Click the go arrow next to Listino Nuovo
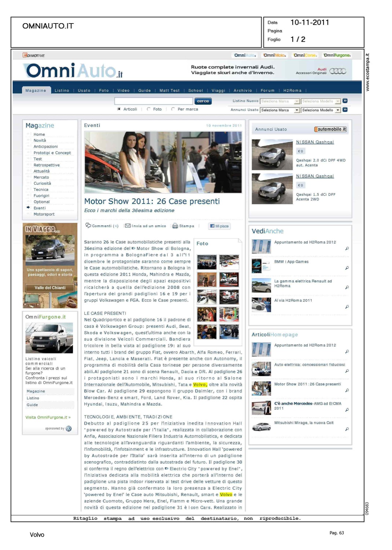 click(x=345, y=101)
